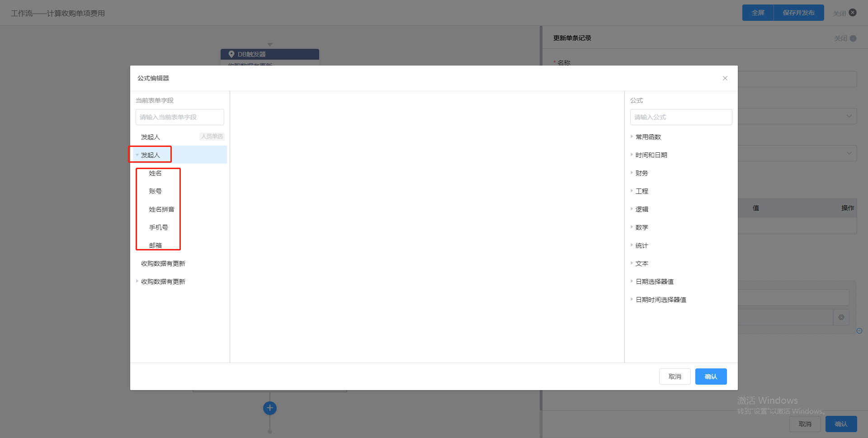Viewport: 868px width, 438px height.
Task: Open the second dropdown chevron in side panel
Action: click(x=849, y=153)
